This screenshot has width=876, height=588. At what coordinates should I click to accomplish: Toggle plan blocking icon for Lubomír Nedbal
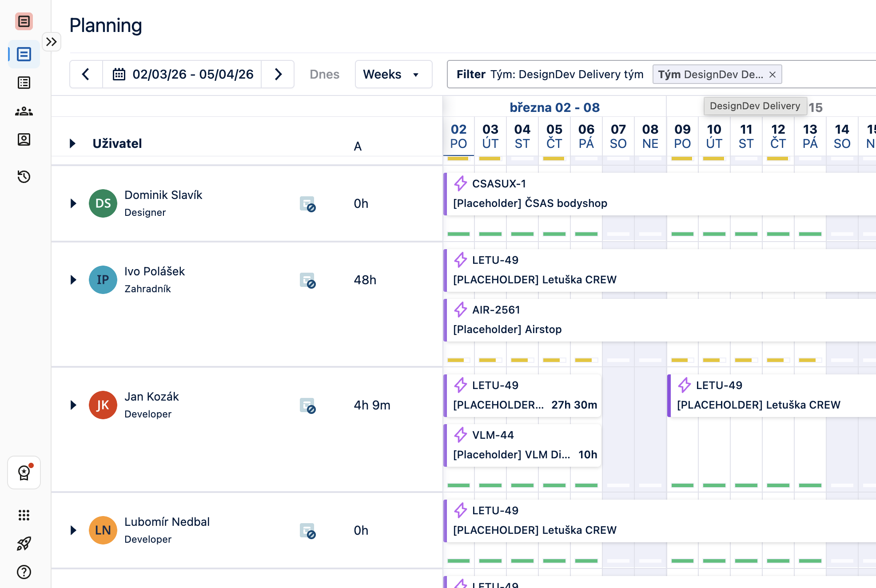(x=307, y=531)
